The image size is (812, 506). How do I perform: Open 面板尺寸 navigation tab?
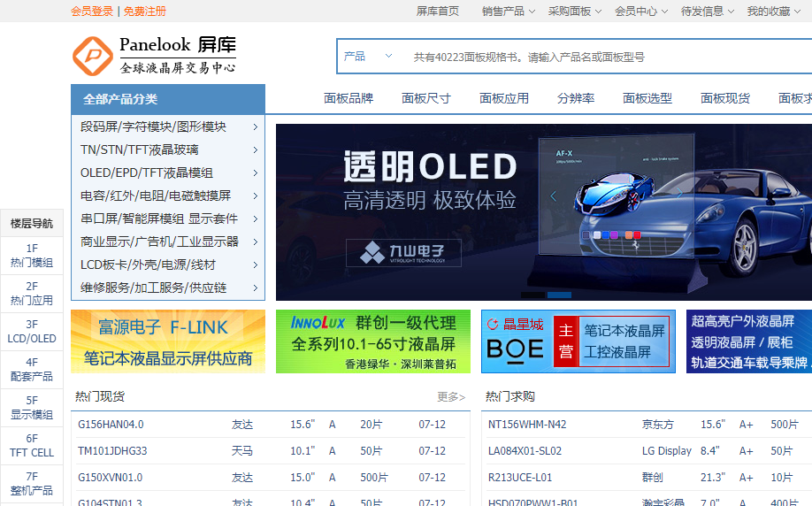click(x=426, y=98)
